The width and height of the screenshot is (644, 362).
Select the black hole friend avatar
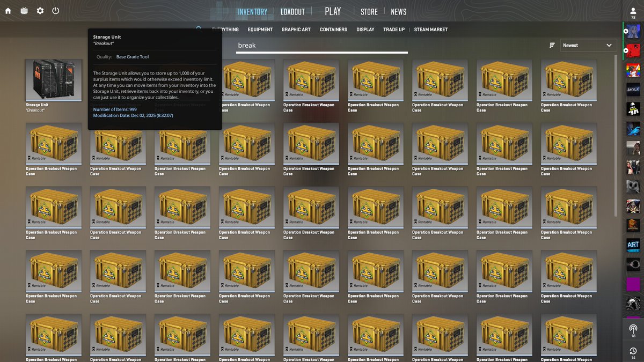633,264
